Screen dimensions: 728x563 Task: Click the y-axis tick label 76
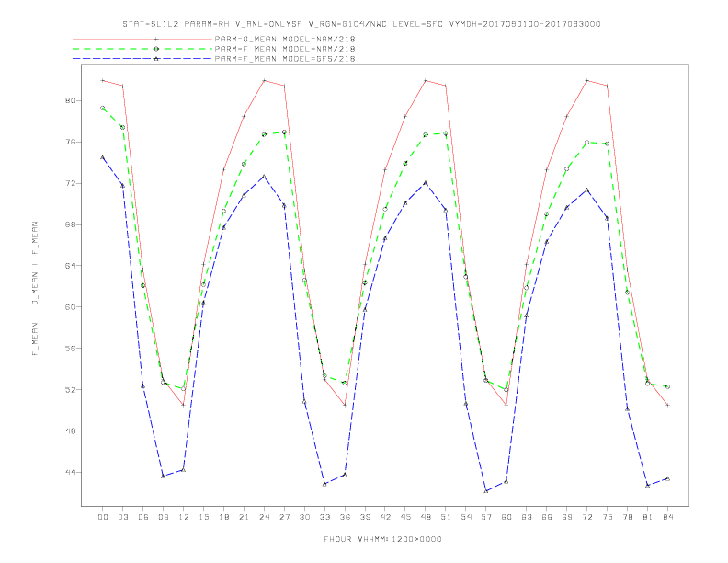70,142
